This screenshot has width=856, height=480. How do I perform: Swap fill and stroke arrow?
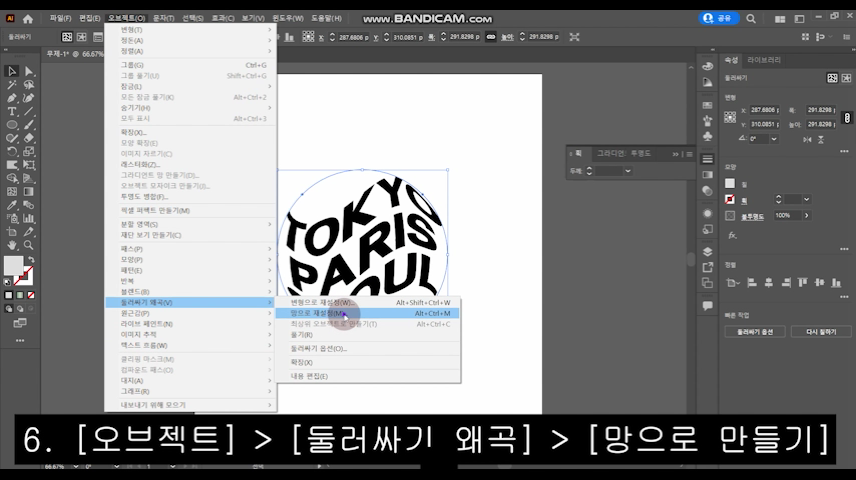point(31,260)
